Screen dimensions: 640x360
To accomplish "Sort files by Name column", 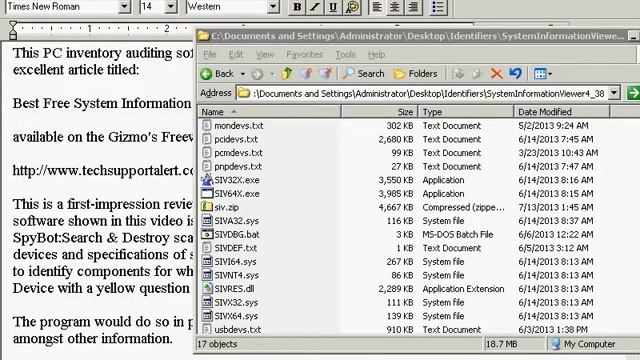I will (x=269, y=111).
